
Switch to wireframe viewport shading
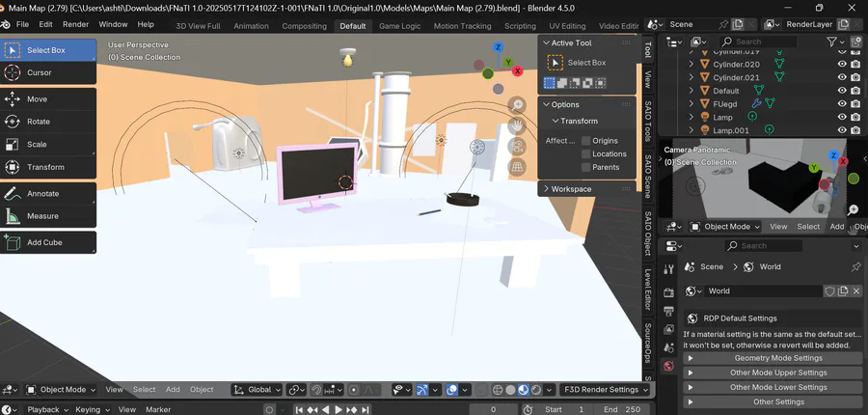[498, 390]
